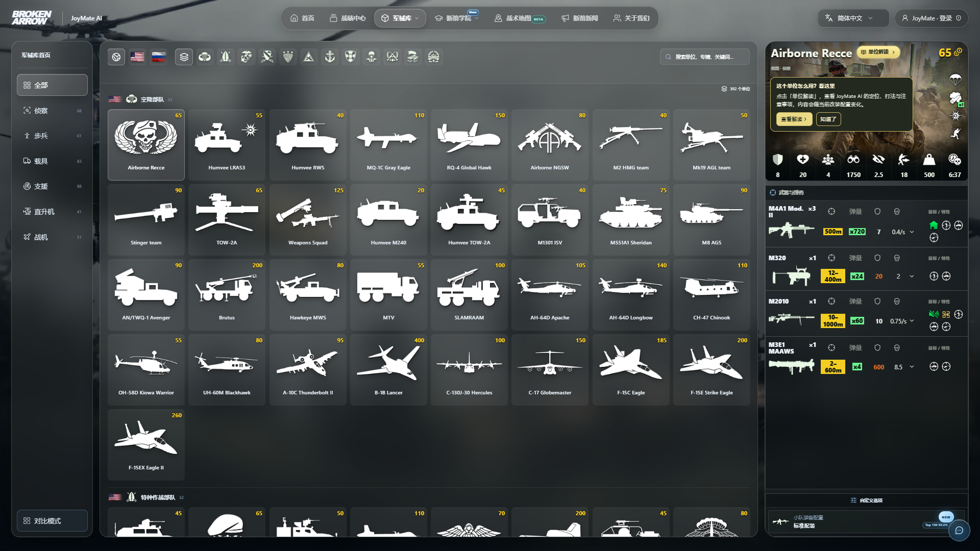Click the parachute trait icon on unit card
The image size is (980, 551).
pos(955,79)
